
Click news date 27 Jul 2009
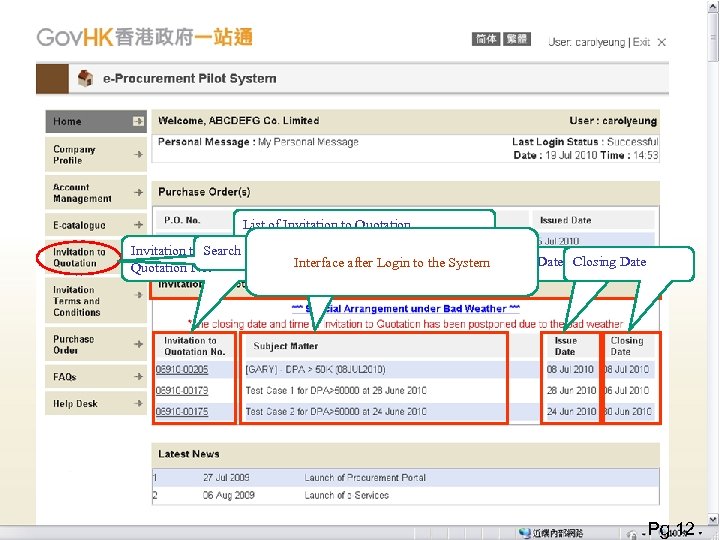(x=226, y=478)
